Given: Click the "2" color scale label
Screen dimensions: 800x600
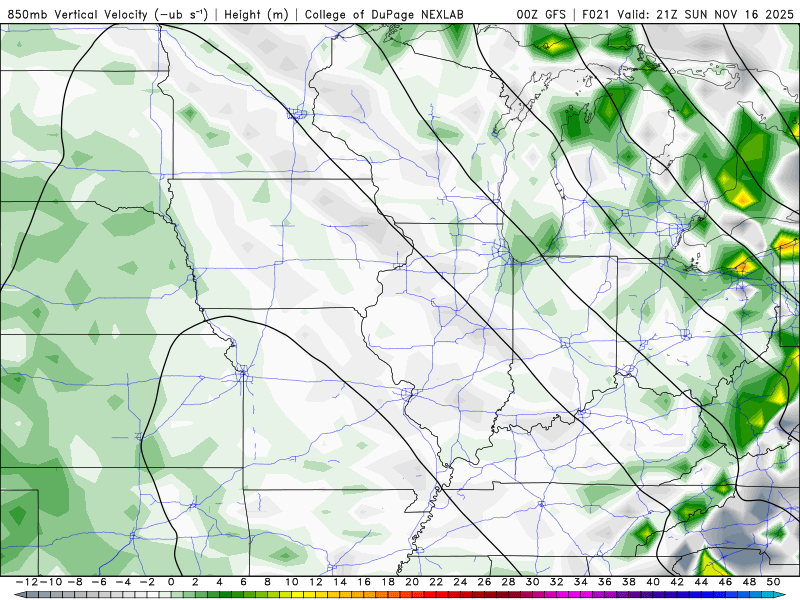Looking at the screenshot, I should [x=195, y=582].
